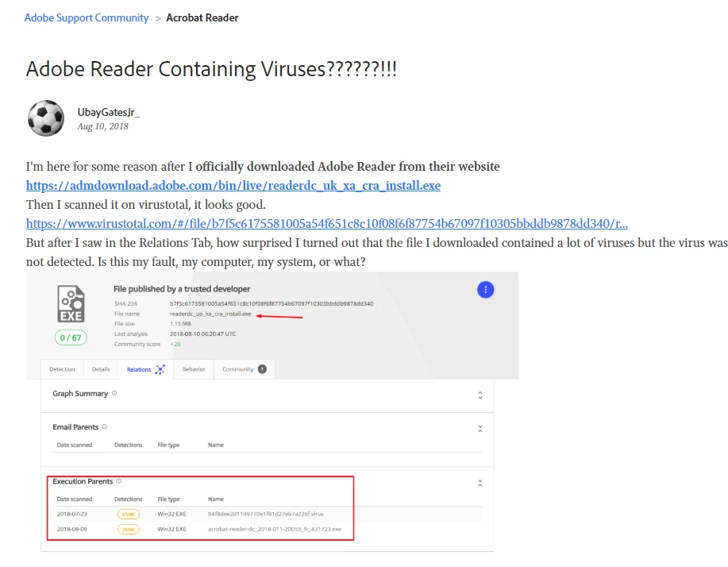Collapse the Execution Parents section
Image resolution: width=728 pixels, height=567 pixels.
pyautogui.click(x=480, y=483)
